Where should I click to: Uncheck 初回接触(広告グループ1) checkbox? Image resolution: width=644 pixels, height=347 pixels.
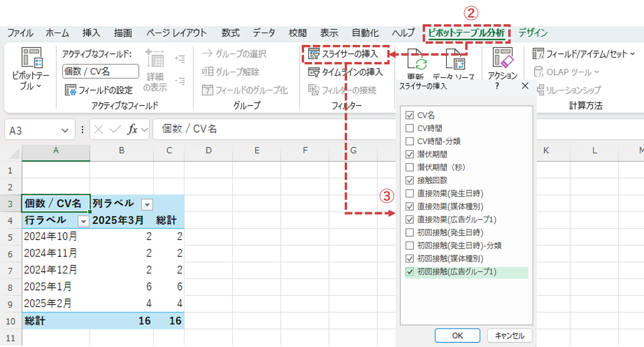[x=410, y=272]
